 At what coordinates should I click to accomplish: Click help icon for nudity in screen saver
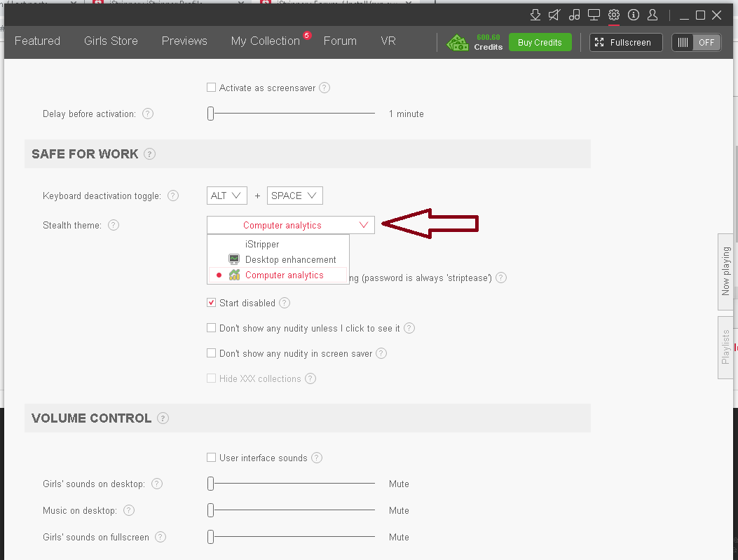coord(381,353)
